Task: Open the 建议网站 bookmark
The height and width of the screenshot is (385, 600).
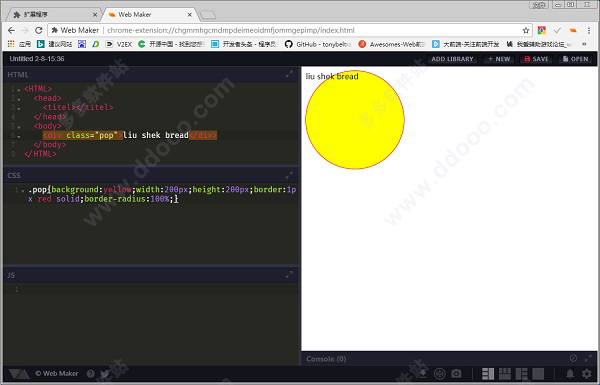Action: [x=54, y=44]
